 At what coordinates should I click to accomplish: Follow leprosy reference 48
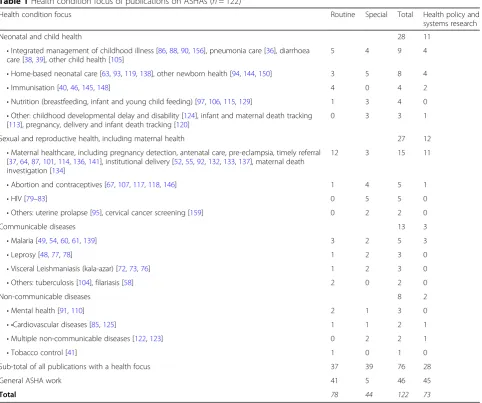coord(44,255)
